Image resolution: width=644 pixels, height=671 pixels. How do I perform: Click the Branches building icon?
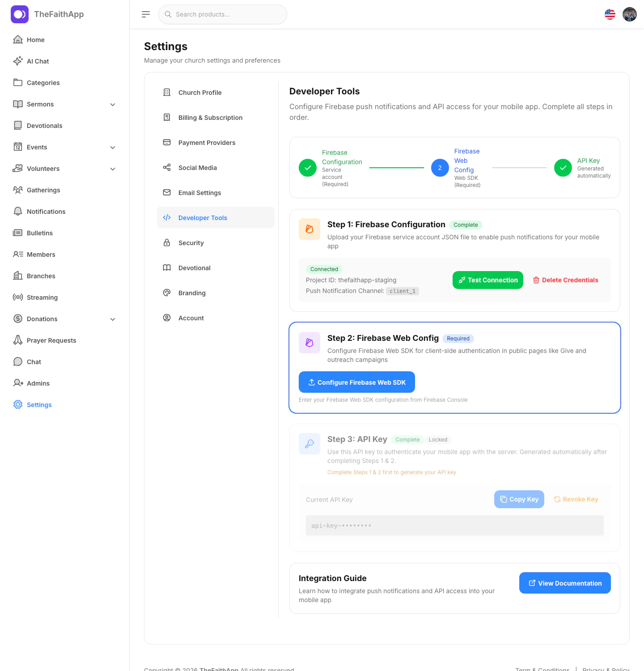(18, 276)
